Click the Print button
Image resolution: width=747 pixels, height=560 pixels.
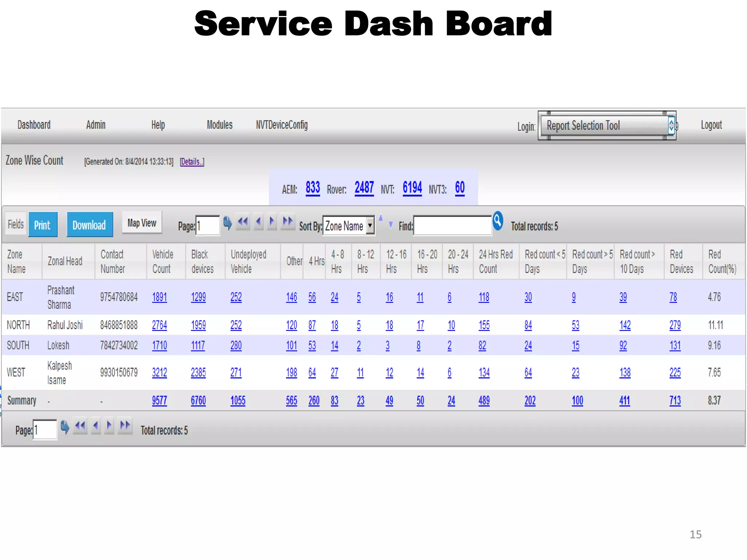tap(43, 225)
